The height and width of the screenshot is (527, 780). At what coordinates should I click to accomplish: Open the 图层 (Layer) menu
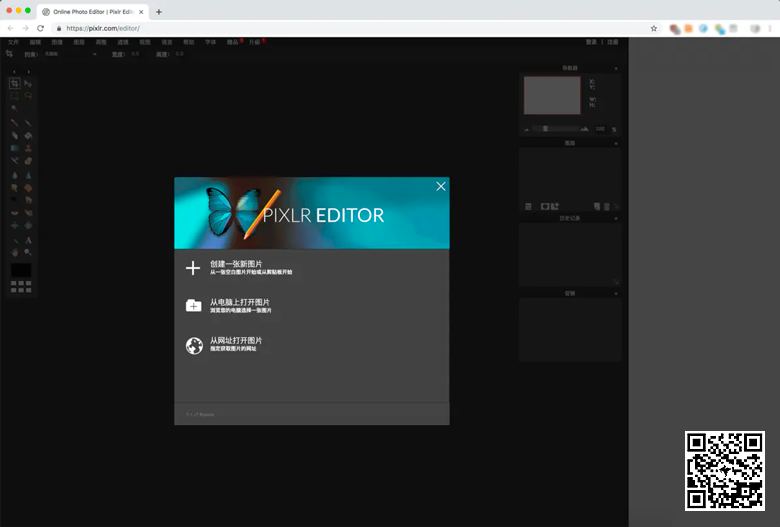point(79,42)
